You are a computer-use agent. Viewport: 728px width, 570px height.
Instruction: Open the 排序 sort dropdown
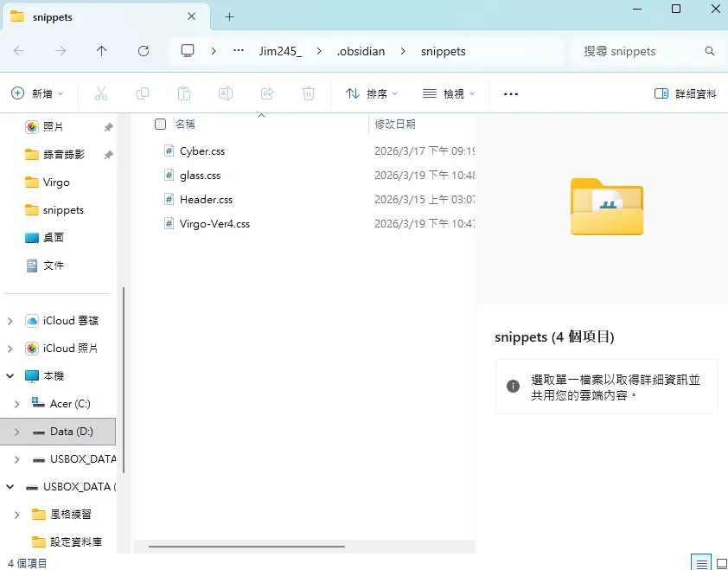coord(372,93)
